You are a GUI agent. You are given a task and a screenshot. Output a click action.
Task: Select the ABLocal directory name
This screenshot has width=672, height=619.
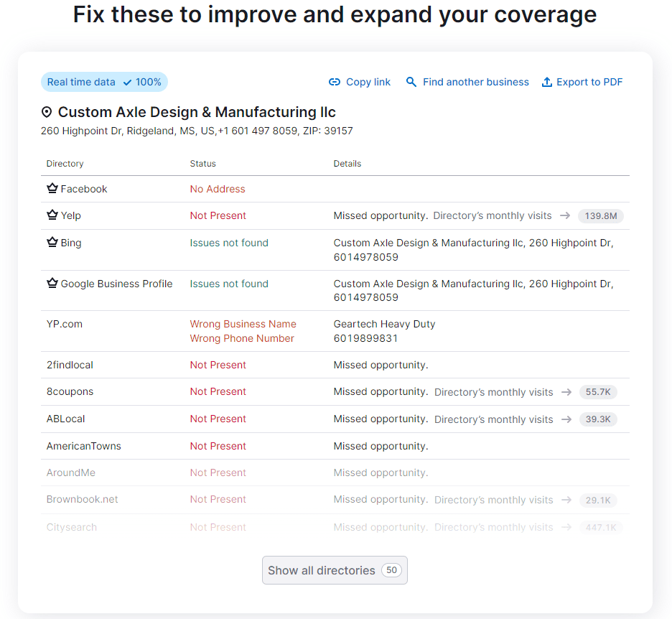tap(65, 419)
